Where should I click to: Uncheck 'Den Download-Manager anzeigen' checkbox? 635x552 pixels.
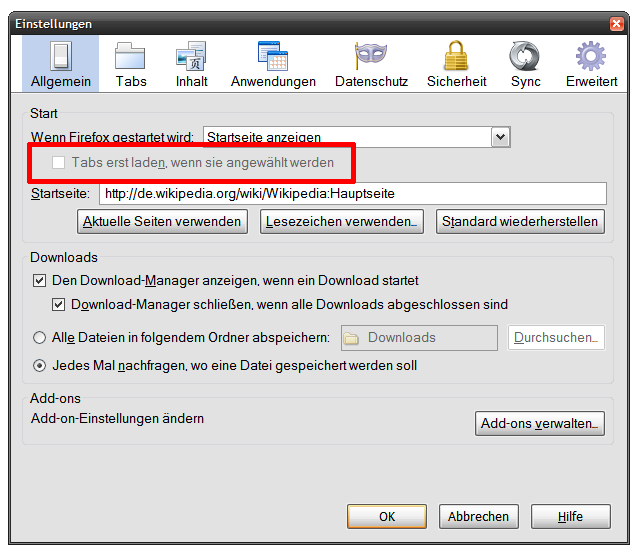39,280
